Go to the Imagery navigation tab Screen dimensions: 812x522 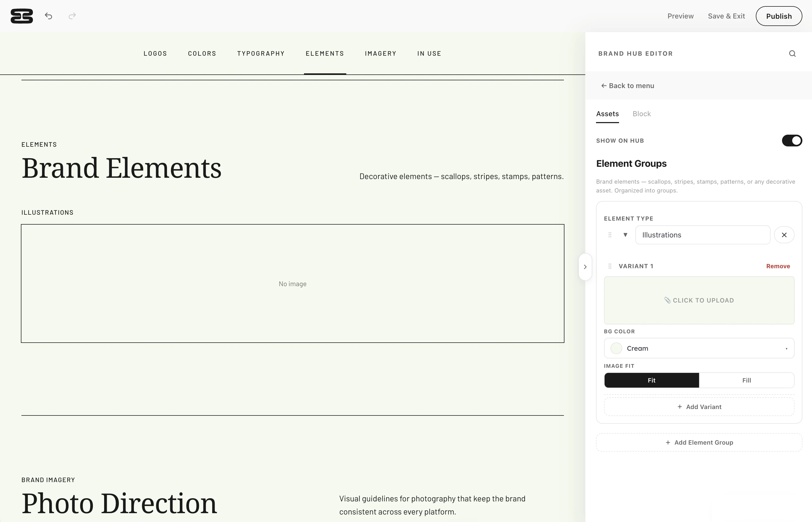click(x=380, y=54)
